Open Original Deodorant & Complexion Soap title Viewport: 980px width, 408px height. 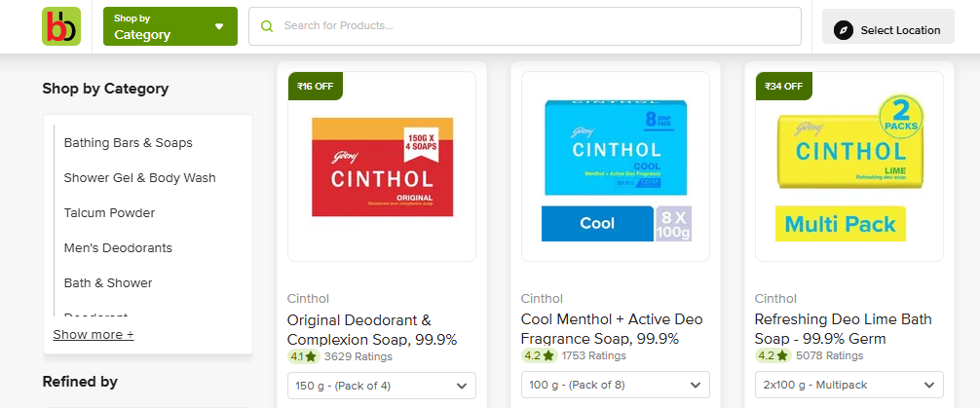(x=372, y=330)
